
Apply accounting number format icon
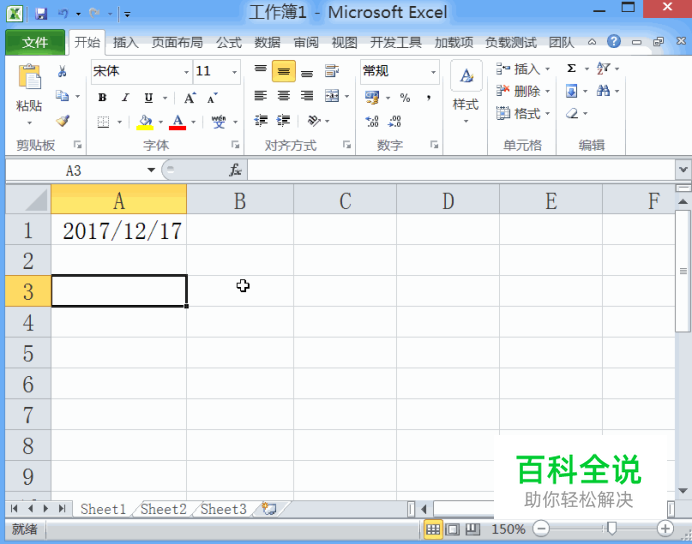point(372,97)
